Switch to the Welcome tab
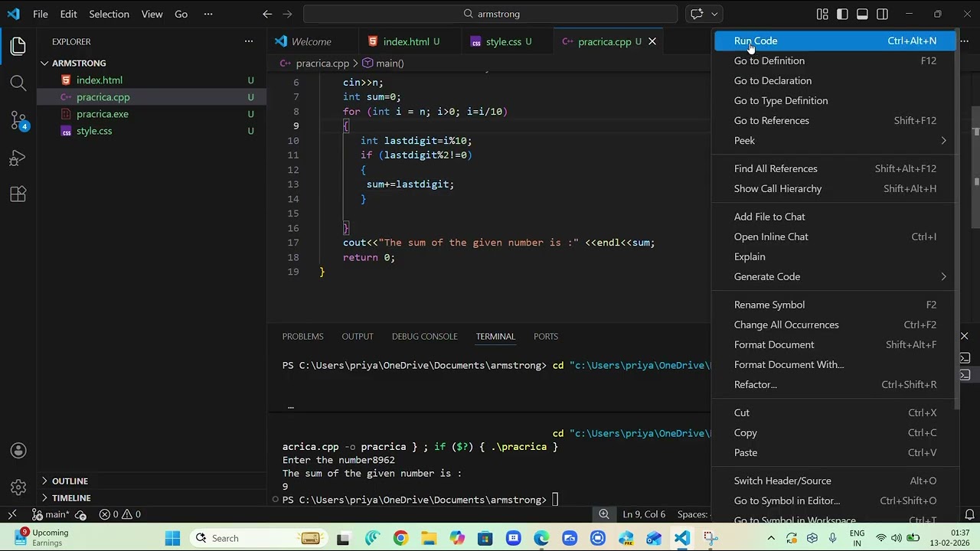The image size is (980, 551). coord(312,41)
